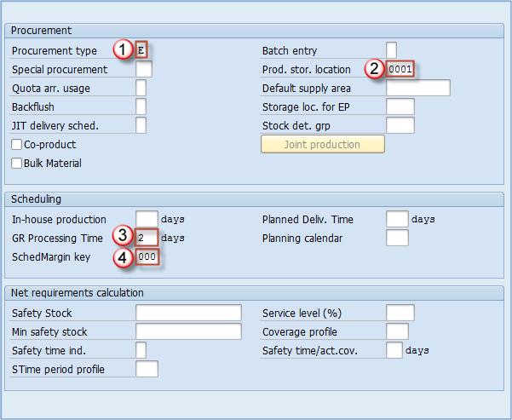Click the SchedMargin key field

click(147, 256)
